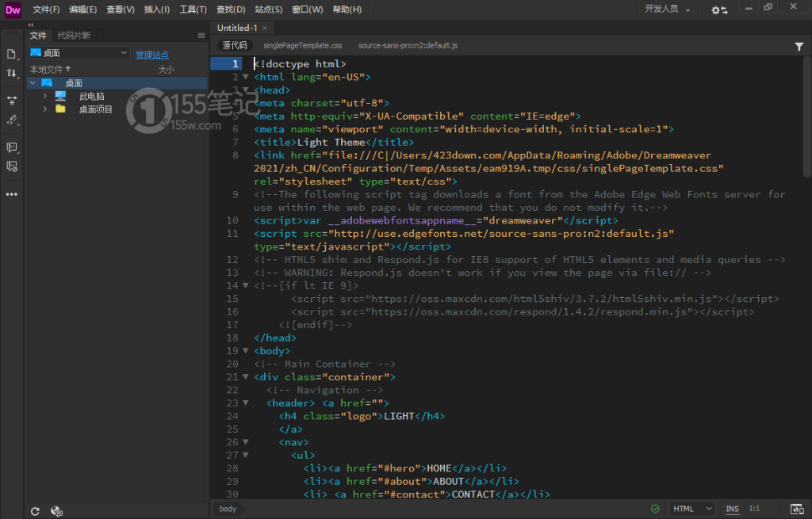Click the Remove Comment icon

pyautogui.click(x=12, y=166)
